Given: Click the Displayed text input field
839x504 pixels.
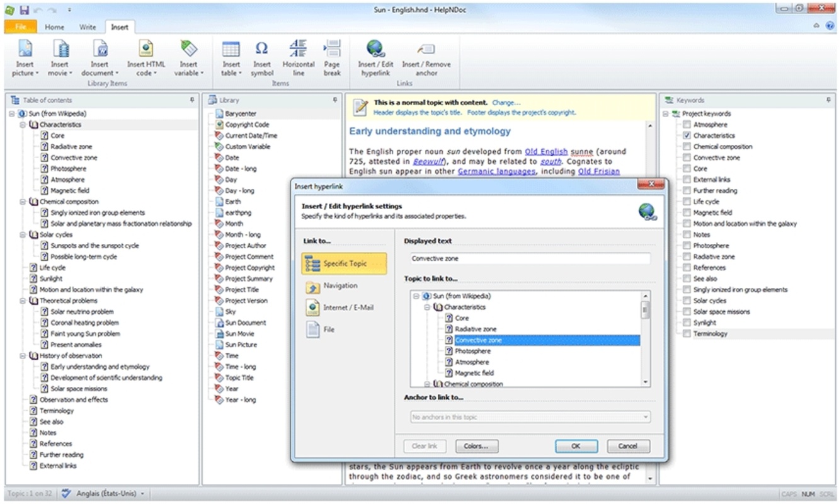Looking at the screenshot, I should pyautogui.click(x=529, y=259).
